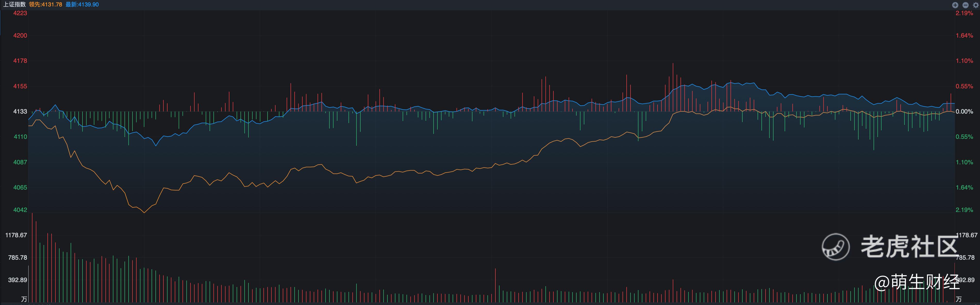
Task: Click the left 1178.67 volume axis label
Action: [16, 235]
